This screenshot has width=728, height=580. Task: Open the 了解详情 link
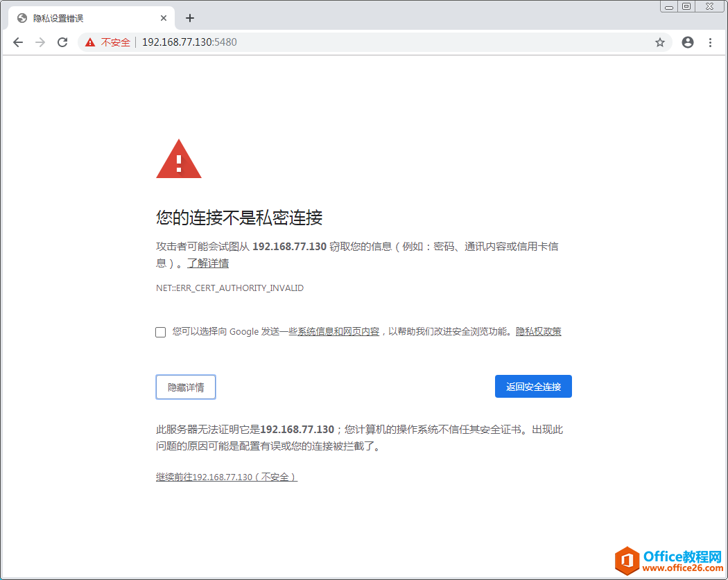[208, 263]
